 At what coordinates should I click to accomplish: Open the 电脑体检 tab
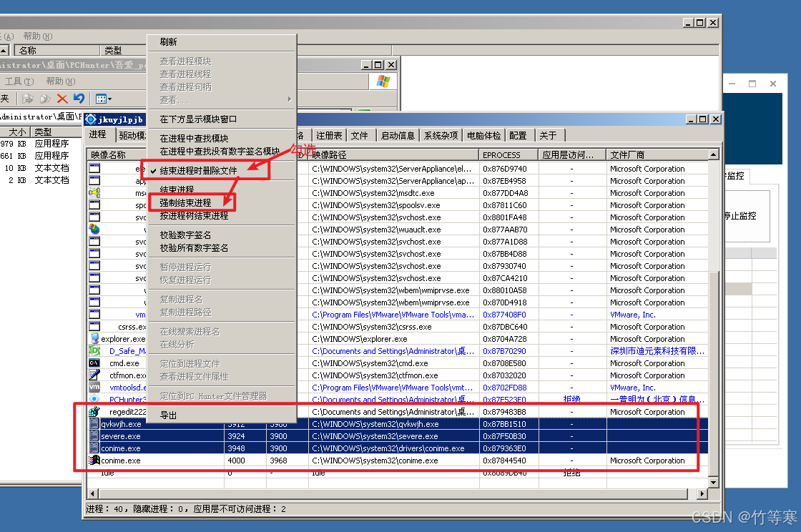click(x=483, y=135)
